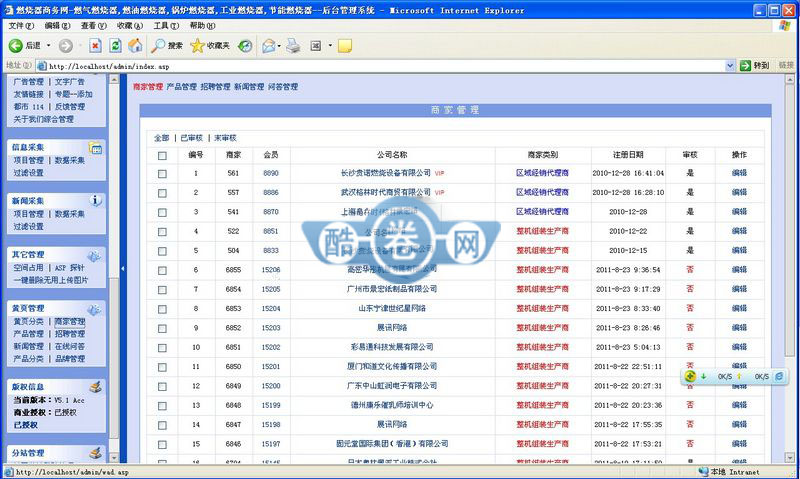Viewport: 800px width, 479px height.
Task: Click 新闻采集 panel info icon
Action: pos(95,200)
